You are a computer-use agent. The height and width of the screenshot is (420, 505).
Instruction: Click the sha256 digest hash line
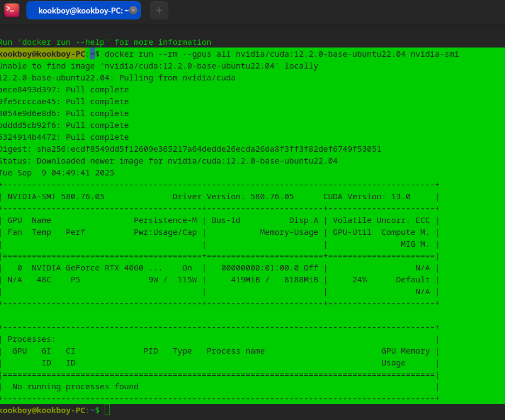coord(190,149)
